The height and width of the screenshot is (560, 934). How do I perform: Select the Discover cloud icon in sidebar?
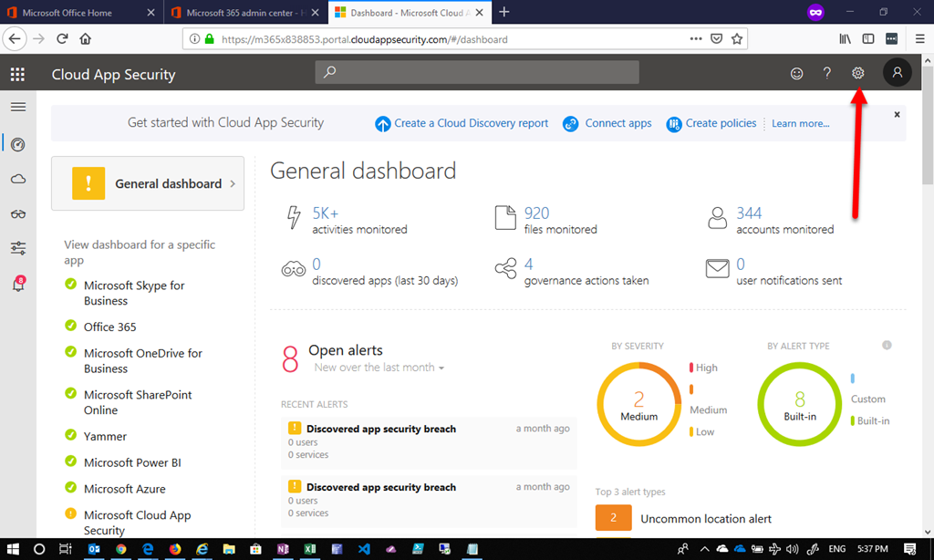coord(18,180)
